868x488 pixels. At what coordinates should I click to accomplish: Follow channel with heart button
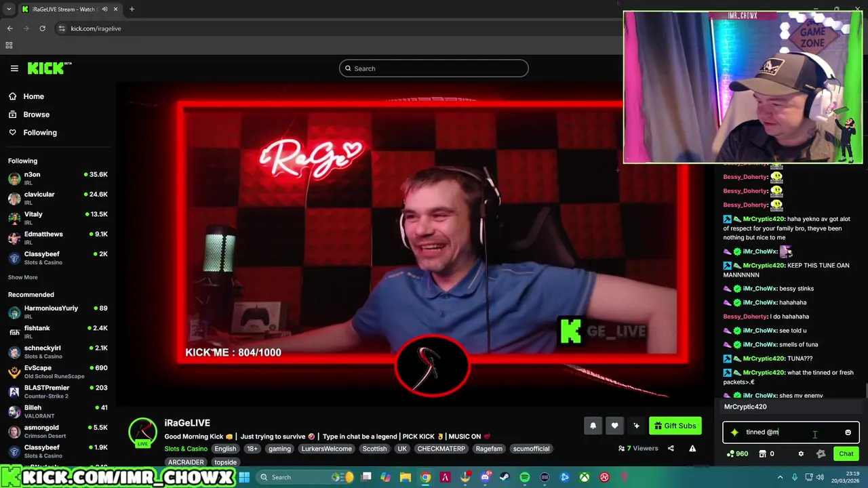coord(614,426)
